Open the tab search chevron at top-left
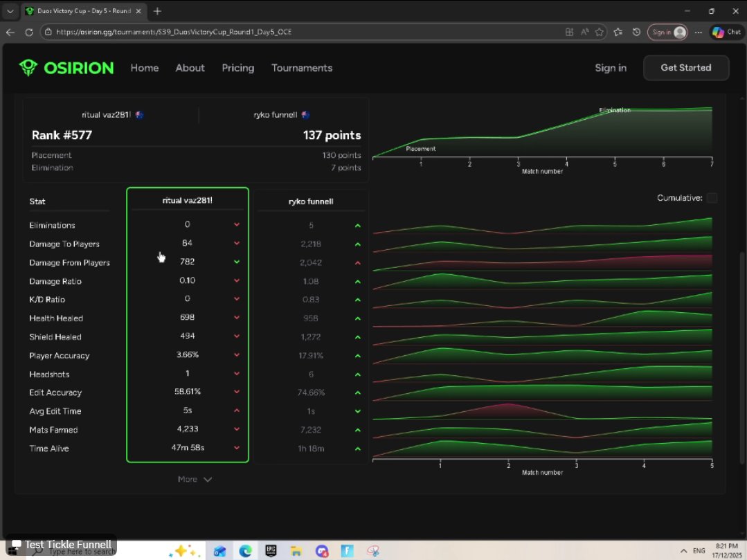Image resolution: width=747 pixels, height=560 pixels. (10, 10)
